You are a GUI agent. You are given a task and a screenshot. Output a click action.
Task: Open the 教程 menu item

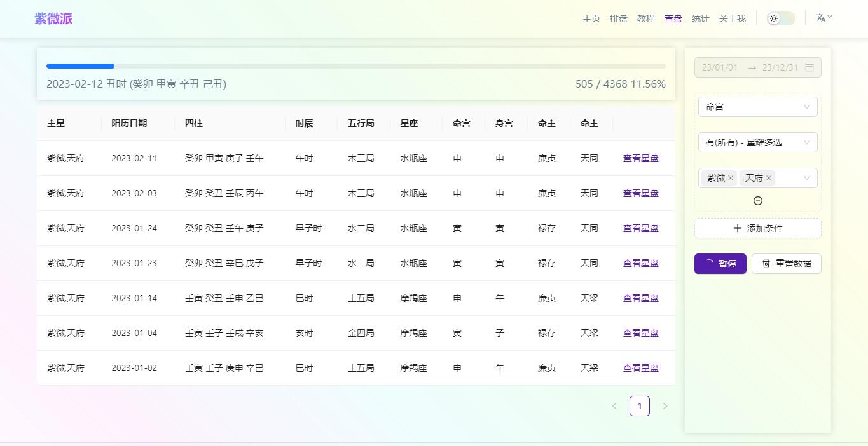[645, 18]
